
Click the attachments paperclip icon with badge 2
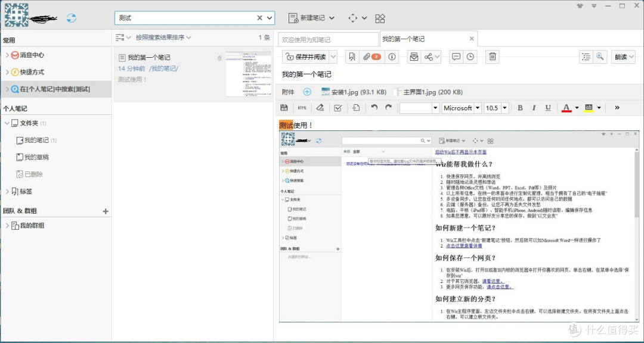click(373, 57)
